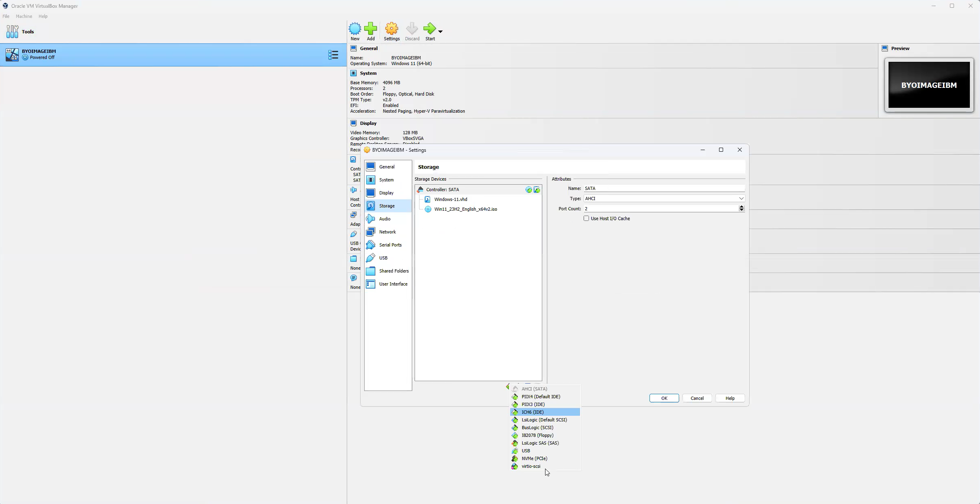Select User Interface settings tab
Image resolution: width=980 pixels, height=504 pixels.
[x=393, y=284]
